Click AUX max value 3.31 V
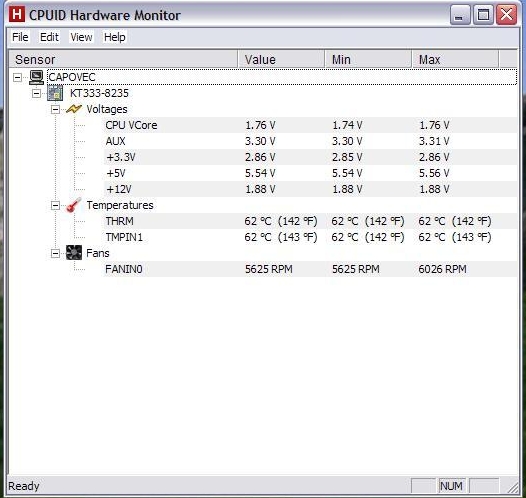 click(x=434, y=141)
